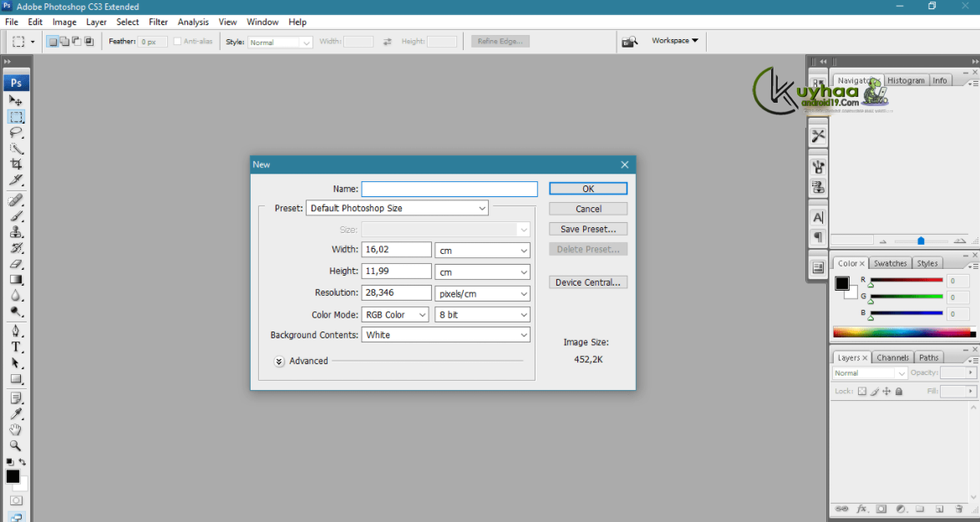Click the Cancel button

pyautogui.click(x=588, y=209)
